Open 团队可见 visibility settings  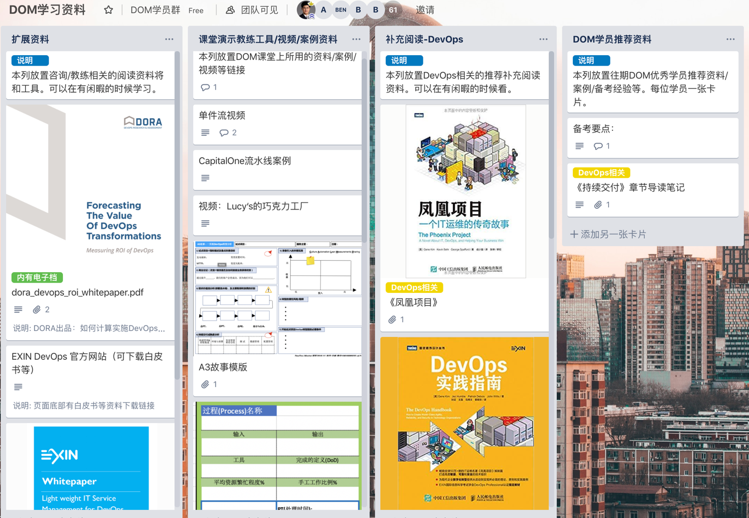(252, 10)
